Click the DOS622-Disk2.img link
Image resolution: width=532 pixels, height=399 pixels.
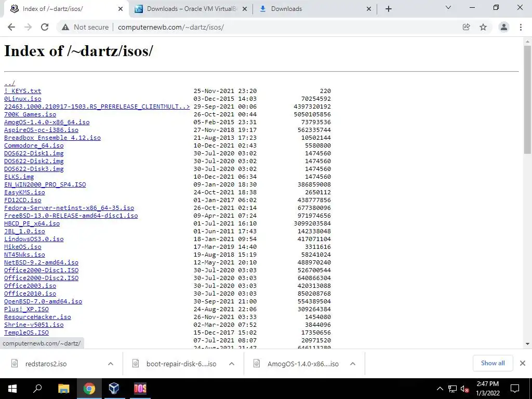point(34,161)
